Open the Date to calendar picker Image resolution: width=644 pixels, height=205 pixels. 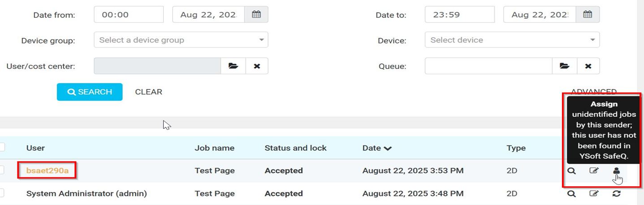tap(587, 14)
